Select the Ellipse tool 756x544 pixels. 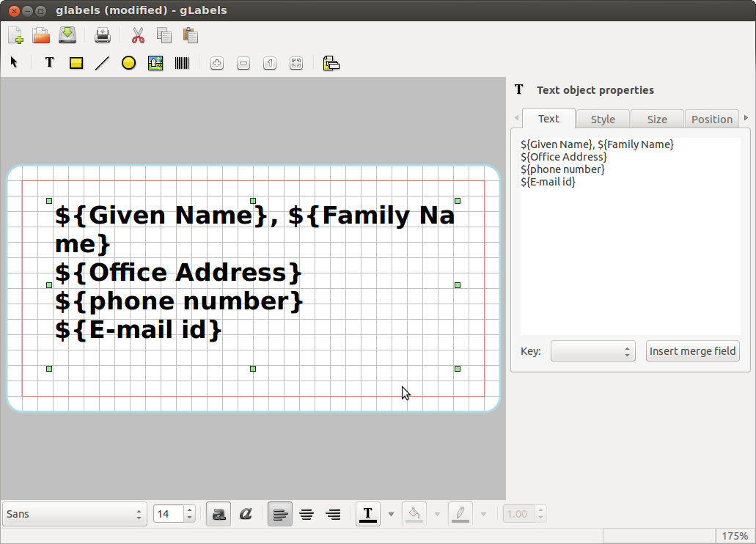[128, 63]
